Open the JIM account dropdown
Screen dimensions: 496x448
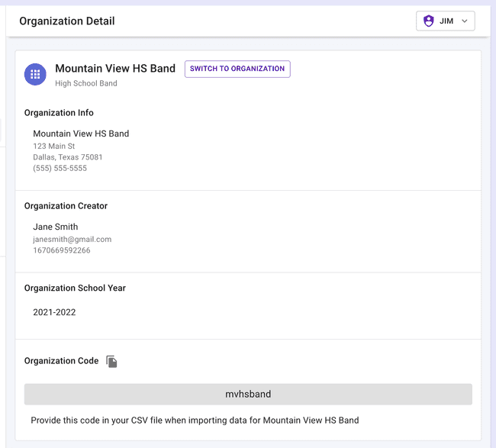pos(446,21)
